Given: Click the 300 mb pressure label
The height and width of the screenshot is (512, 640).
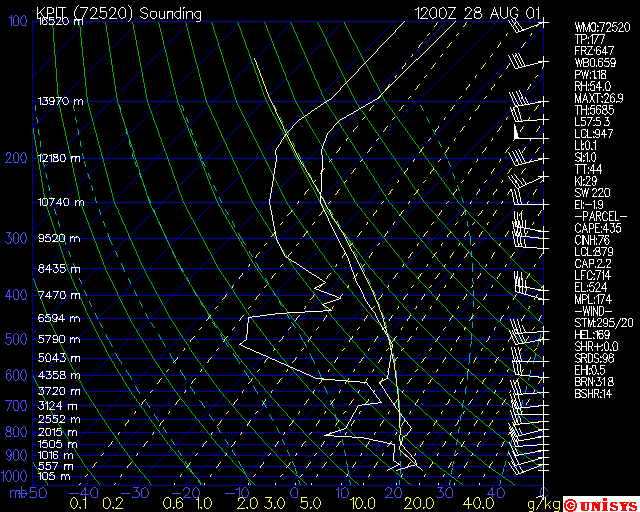Looking at the screenshot, I should tap(16, 238).
